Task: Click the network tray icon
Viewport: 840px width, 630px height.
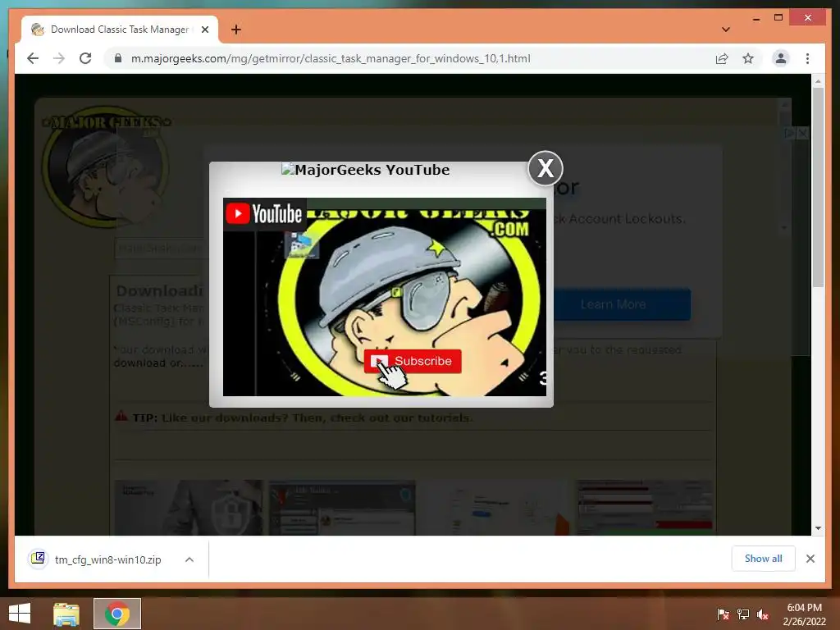Action: [743, 614]
